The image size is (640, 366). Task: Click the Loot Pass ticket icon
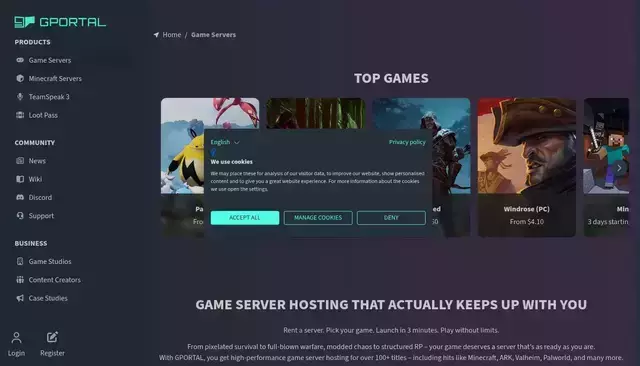pos(20,115)
